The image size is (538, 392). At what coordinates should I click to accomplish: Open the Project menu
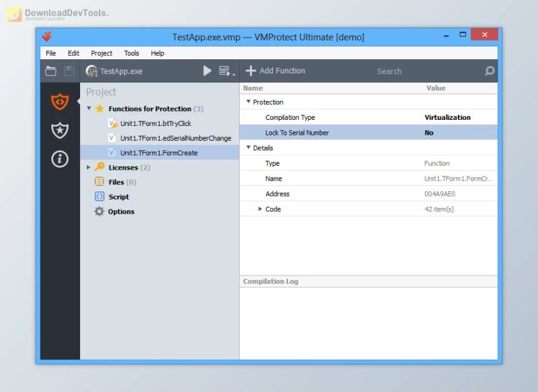pyautogui.click(x=102, y=53)
